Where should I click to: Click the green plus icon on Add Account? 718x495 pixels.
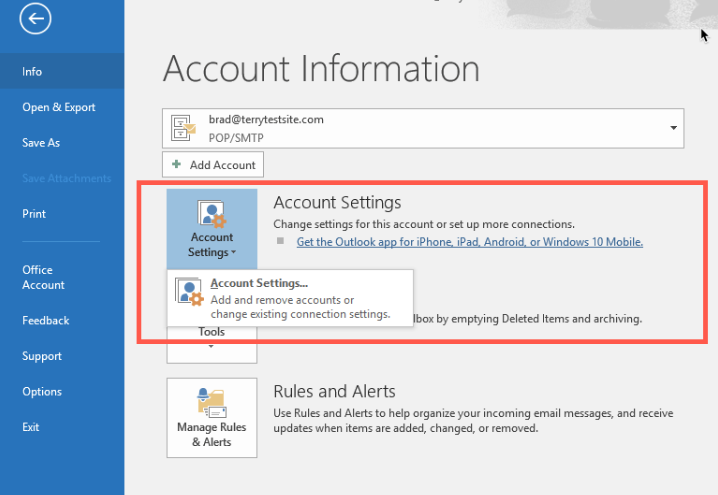coord(176,164)
